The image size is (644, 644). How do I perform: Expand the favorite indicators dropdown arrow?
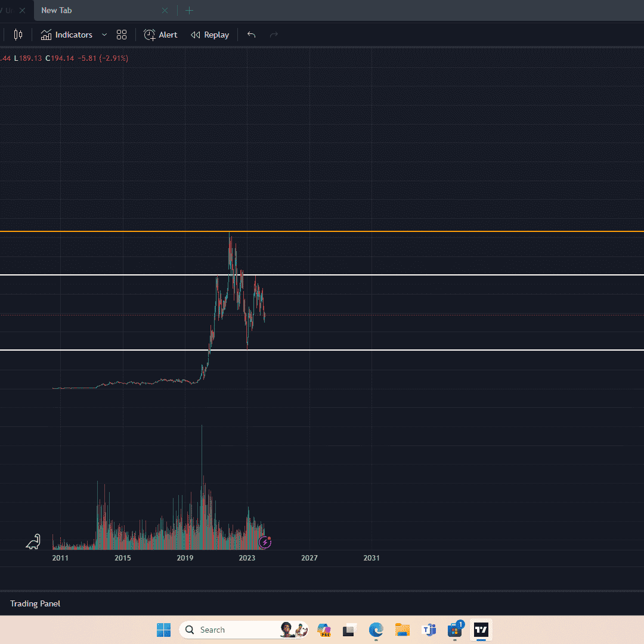tap(104, 35)
